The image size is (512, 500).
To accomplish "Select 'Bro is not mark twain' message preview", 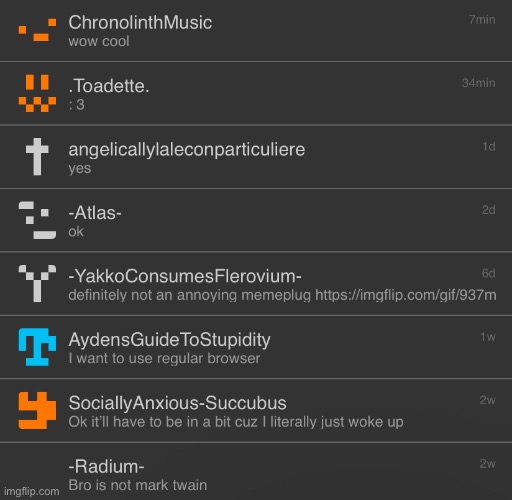I will [x=138, y=485].
